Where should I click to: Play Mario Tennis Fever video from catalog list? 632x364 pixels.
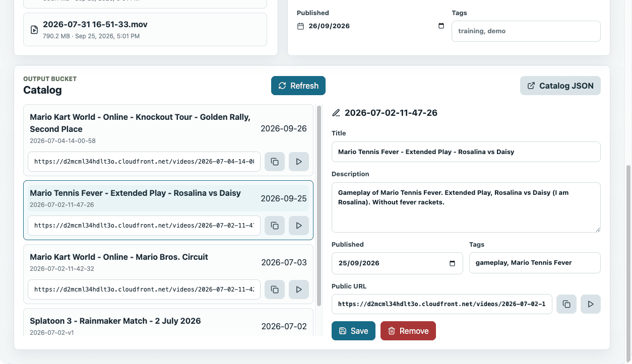coord(299,226)
